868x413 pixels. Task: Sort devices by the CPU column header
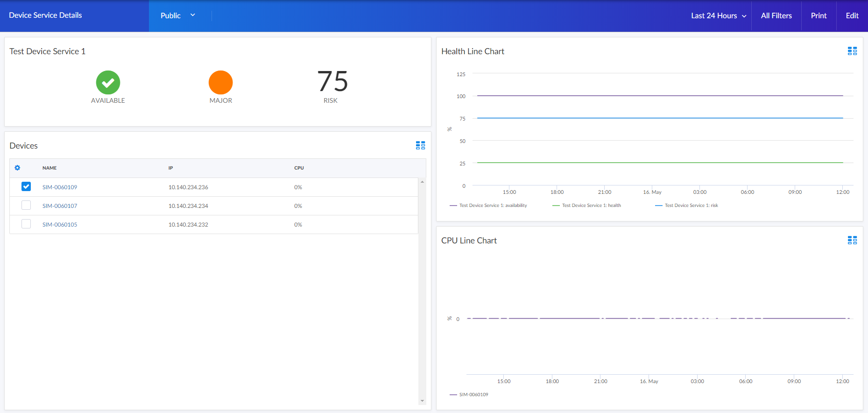[x=299, y=168]
